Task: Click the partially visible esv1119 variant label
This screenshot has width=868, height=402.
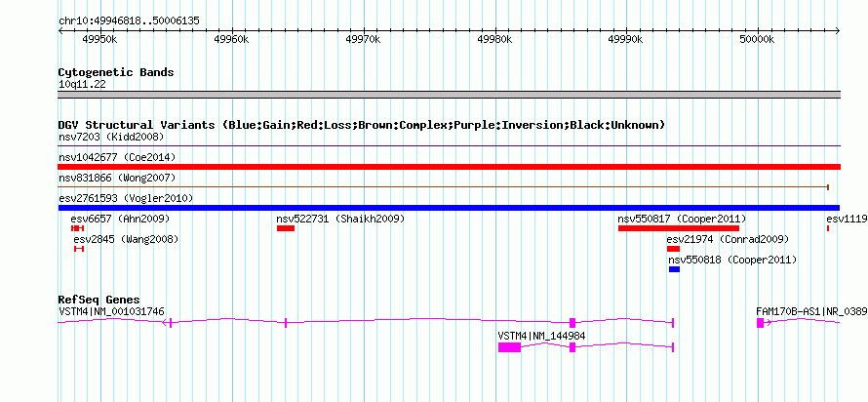Action: pyautogui.click(x=847, y=220)
